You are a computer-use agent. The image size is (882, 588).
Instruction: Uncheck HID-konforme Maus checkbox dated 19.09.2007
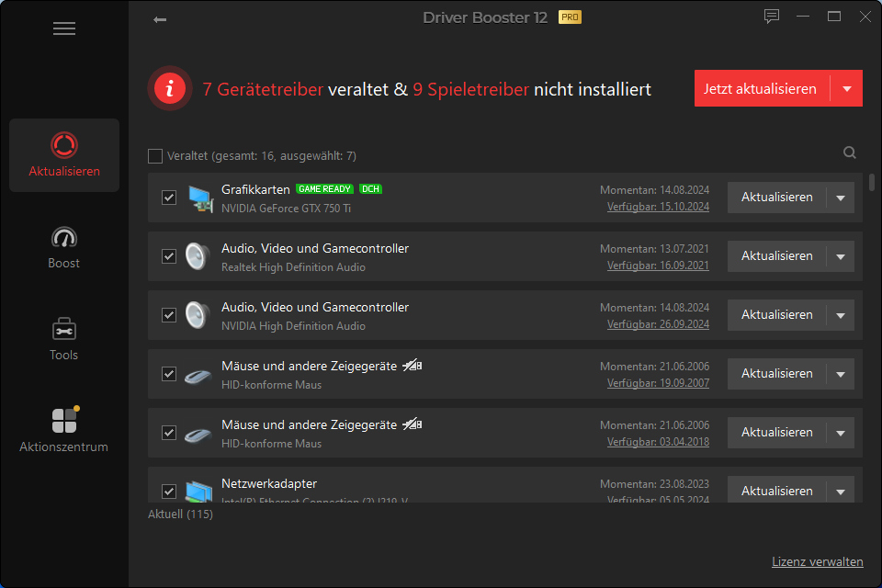pos(169,374)
